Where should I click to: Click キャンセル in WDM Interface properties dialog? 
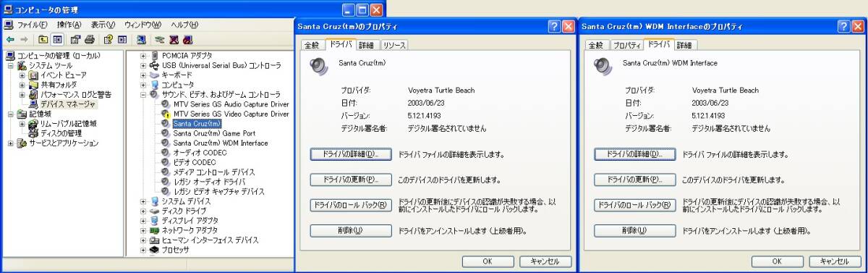pyautogui.click(x=835, y=261)
